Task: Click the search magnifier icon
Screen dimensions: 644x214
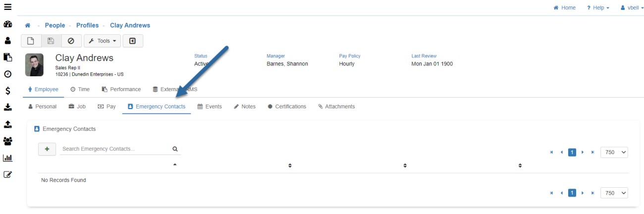Action: point(175,149)
